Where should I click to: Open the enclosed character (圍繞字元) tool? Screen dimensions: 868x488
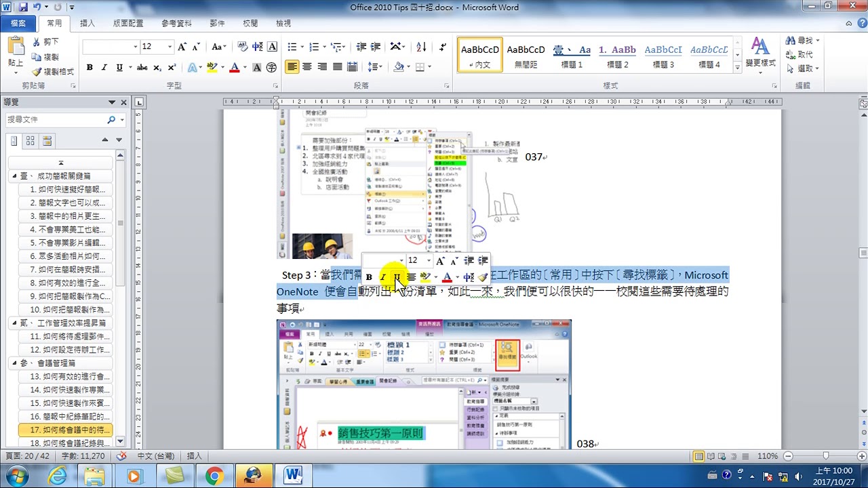pos(271,67)
